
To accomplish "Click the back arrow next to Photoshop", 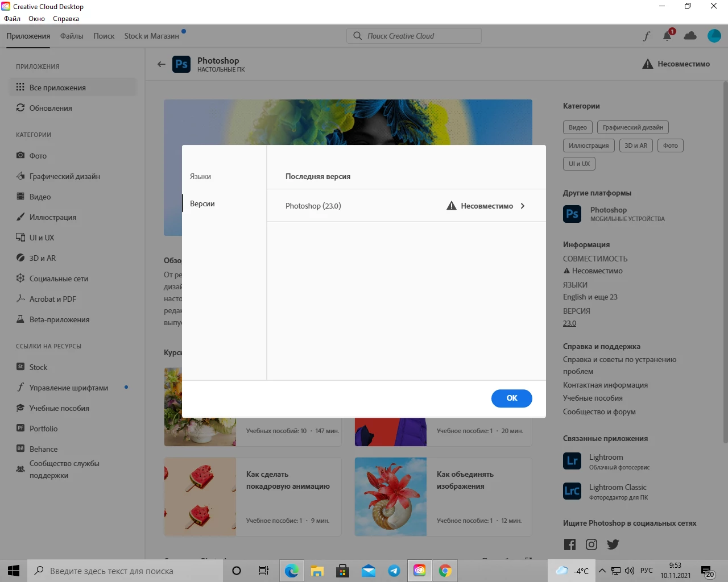I will (x=162, y=64).
